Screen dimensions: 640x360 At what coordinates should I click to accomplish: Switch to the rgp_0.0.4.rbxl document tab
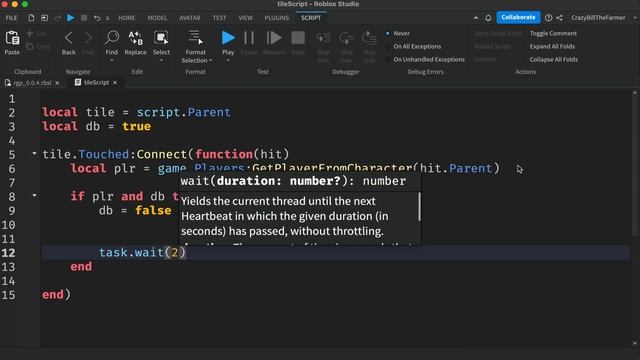32,83
